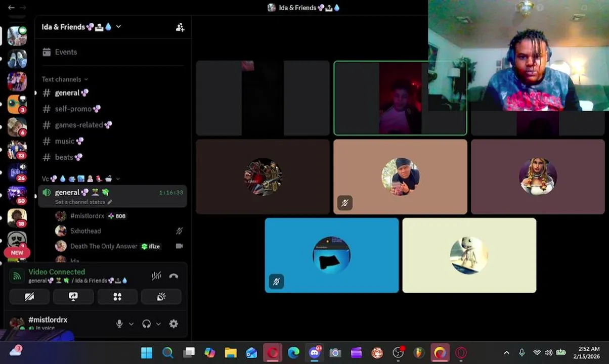Viewport: 609px width, 364px height.
Task: Open the activities launcher button
Action: tap(117, 297)
